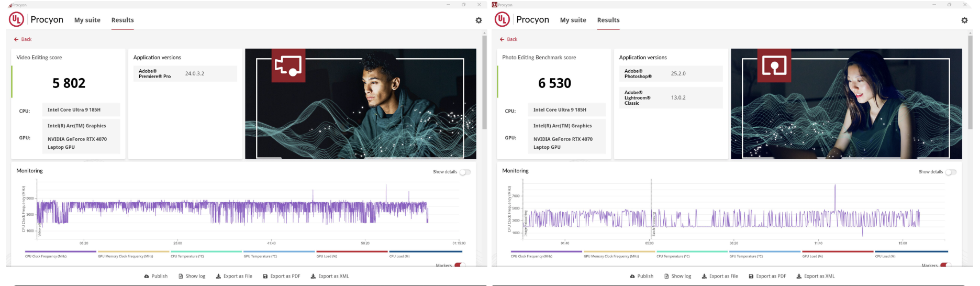Export the Video Editing result as PDF
This screenshot has height=286, width=980.
(282, 276)
